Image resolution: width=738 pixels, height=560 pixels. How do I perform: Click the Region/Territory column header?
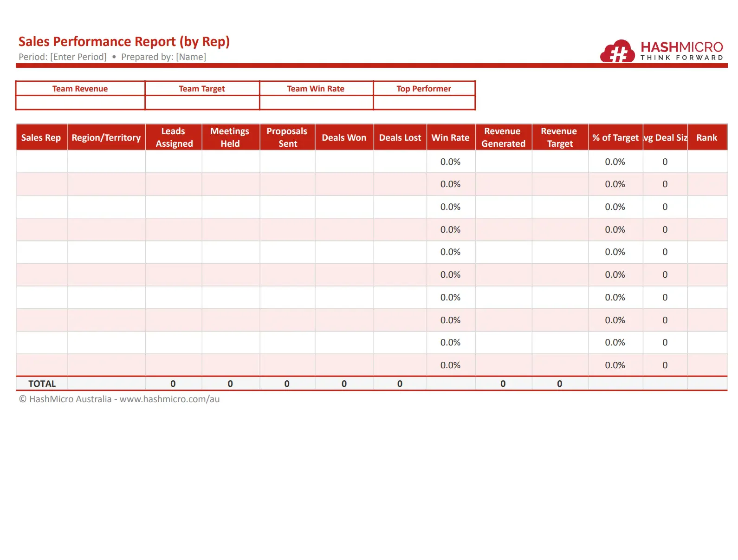106,137
